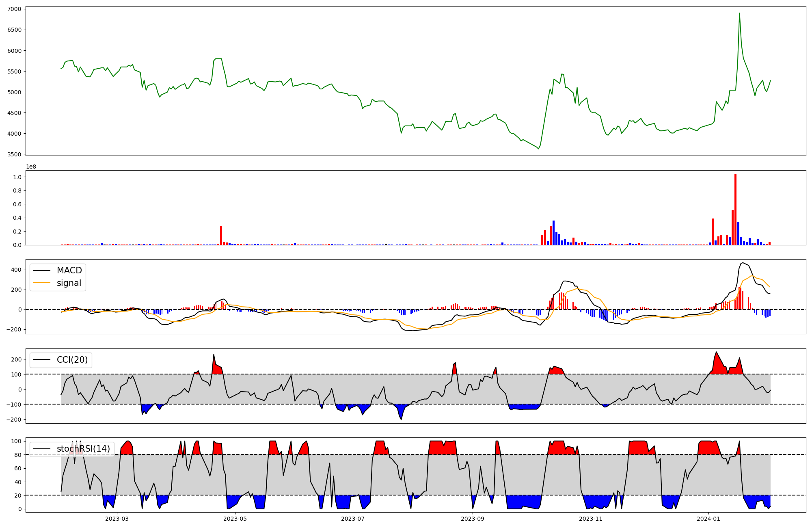Click the CCI peak above 200 in January 2024
812x528 pixels.
point(716,353)
